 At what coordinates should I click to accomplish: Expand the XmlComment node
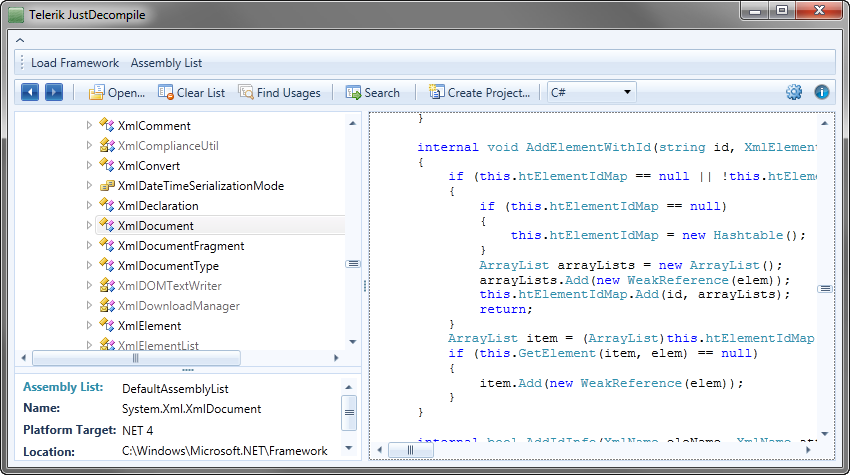[89, 125]
